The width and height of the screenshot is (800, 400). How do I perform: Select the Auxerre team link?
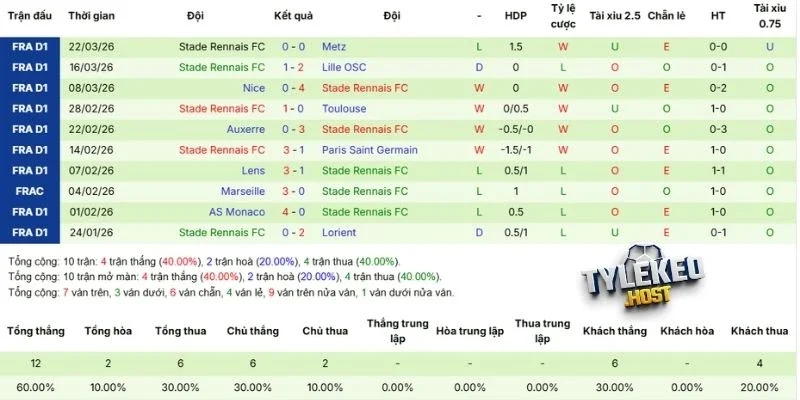246,129
